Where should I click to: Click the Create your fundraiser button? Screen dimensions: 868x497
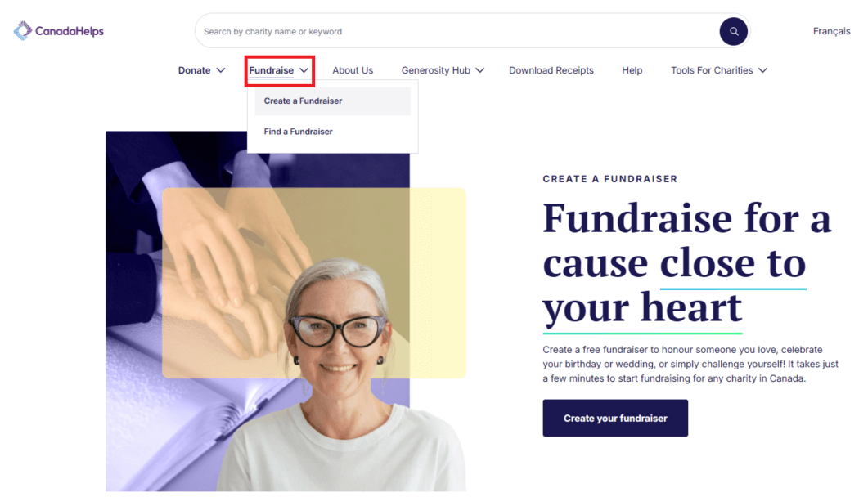click(615, 418)
